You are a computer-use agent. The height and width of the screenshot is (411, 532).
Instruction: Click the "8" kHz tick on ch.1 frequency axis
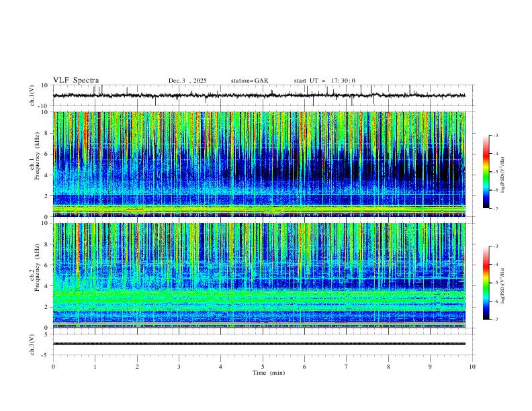46,133
